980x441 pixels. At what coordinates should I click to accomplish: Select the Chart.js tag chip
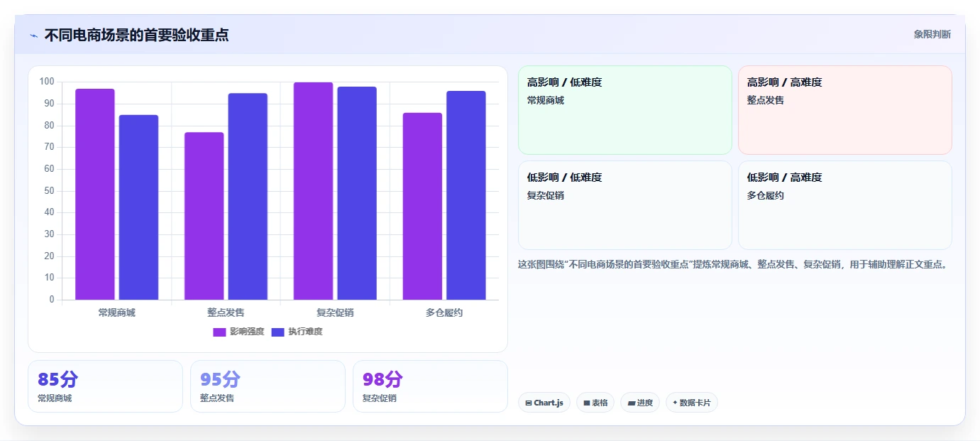point(544,403)
